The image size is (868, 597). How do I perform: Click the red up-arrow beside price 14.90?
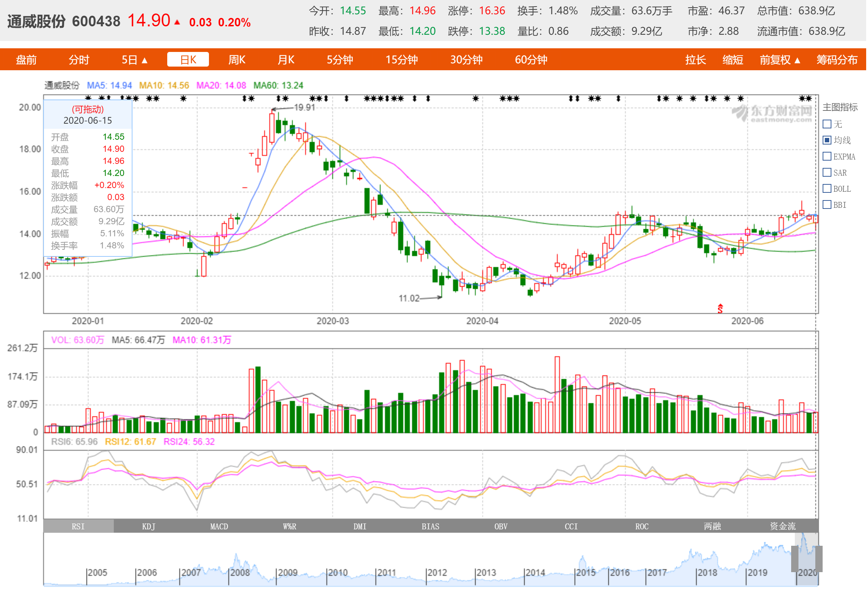[177, 22]
